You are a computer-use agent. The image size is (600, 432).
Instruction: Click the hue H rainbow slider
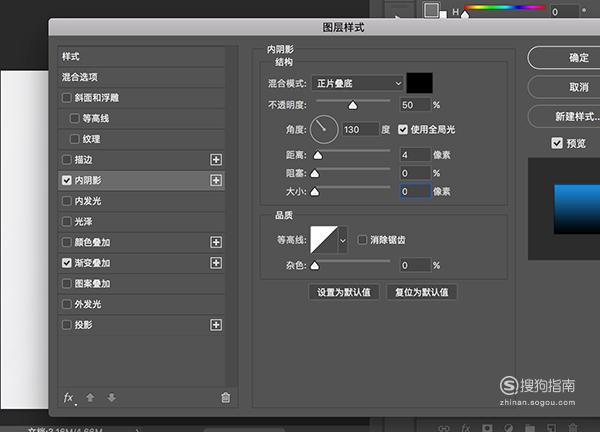(x=504, y=8)
